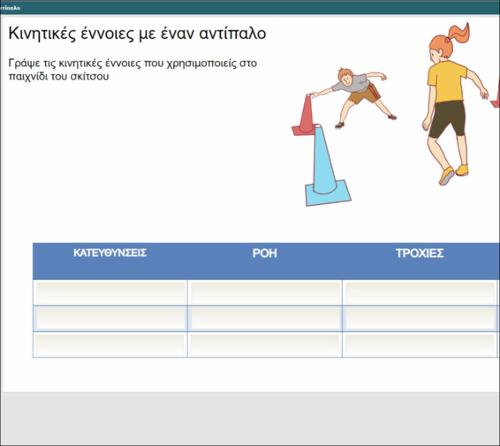The height and width of the screenshot is (446, 500).
Task: Click third input field under ΚΑΤΕΥΘΥΝΣΕΙΣ
Action: coord(110,345)
